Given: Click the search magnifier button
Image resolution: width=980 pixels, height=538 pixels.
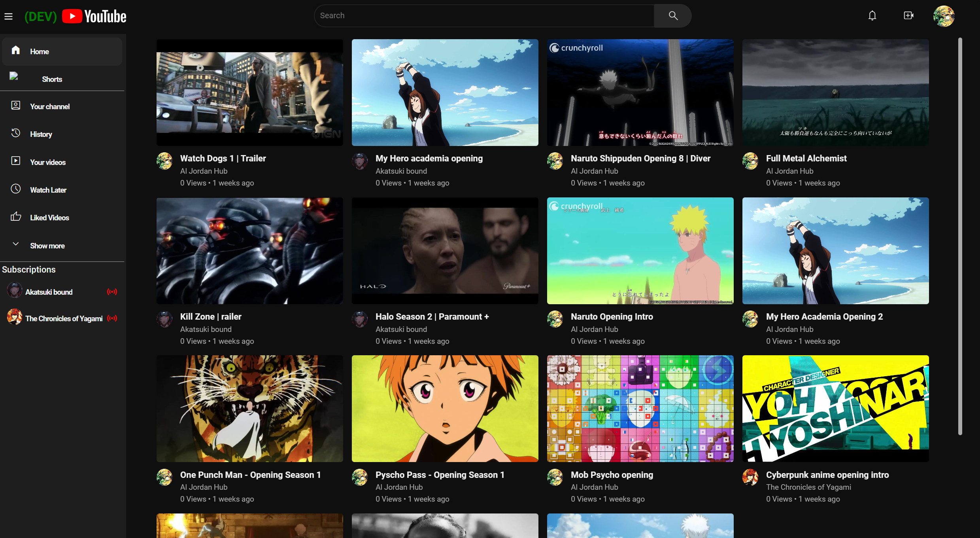Looking at the screenshot, I should coord(673,16).
